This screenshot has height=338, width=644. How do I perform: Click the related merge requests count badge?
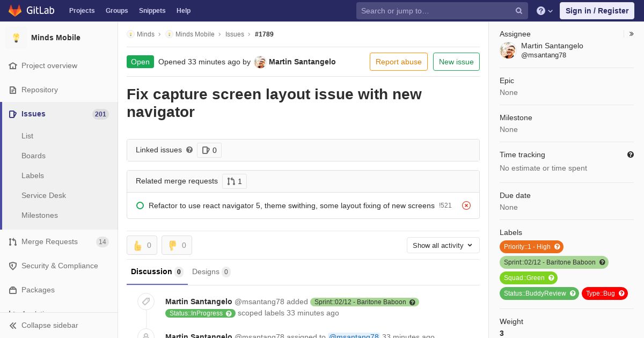tap(235, 181)
